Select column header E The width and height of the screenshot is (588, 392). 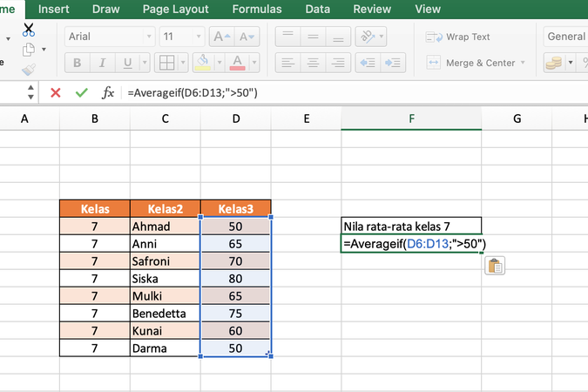306,118
